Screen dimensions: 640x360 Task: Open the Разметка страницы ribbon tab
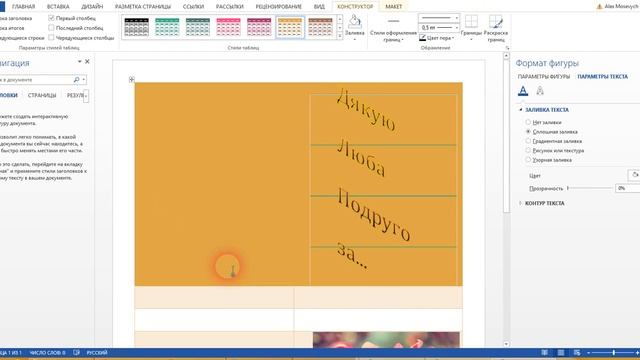[143, 7]
